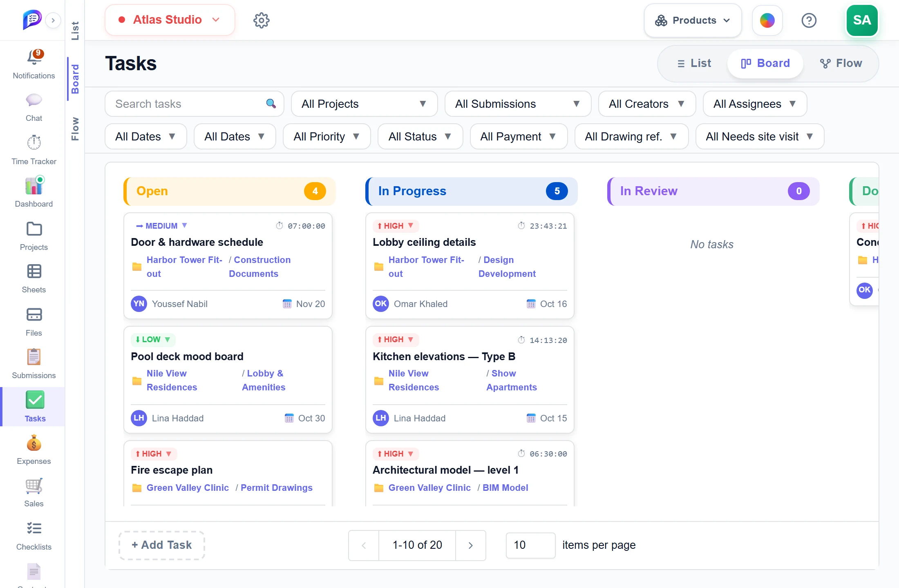
Task: Click the app logo icon
Action: tap(32, 20)
